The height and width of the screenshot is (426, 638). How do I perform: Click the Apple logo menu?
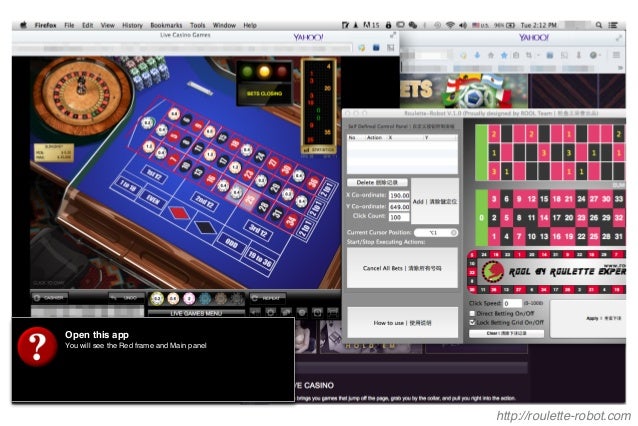click(x=23, y=25)
